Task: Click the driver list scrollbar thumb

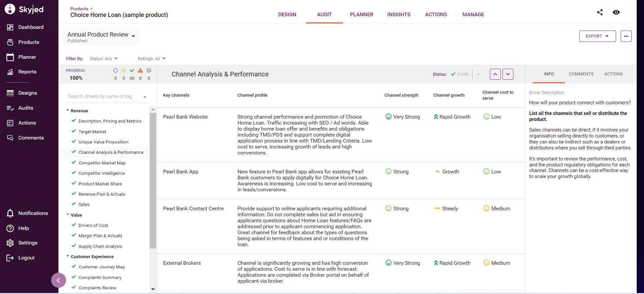Action: click(153, 181)
